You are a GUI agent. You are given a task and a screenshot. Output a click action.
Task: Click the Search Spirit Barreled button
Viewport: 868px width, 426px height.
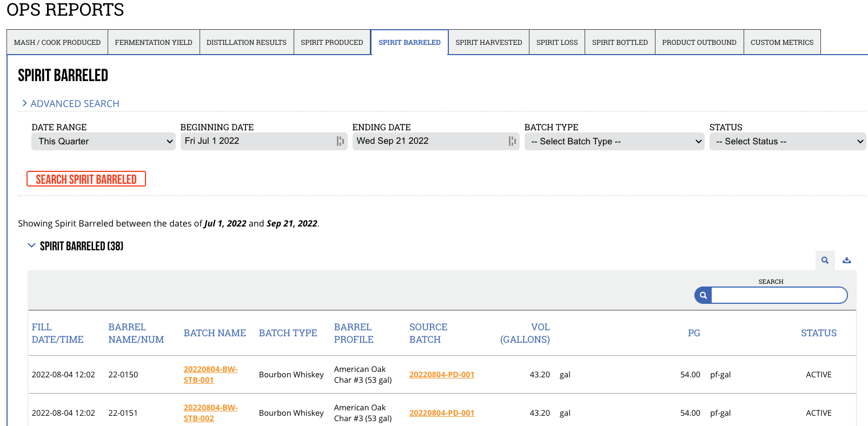tap(86, 179)
